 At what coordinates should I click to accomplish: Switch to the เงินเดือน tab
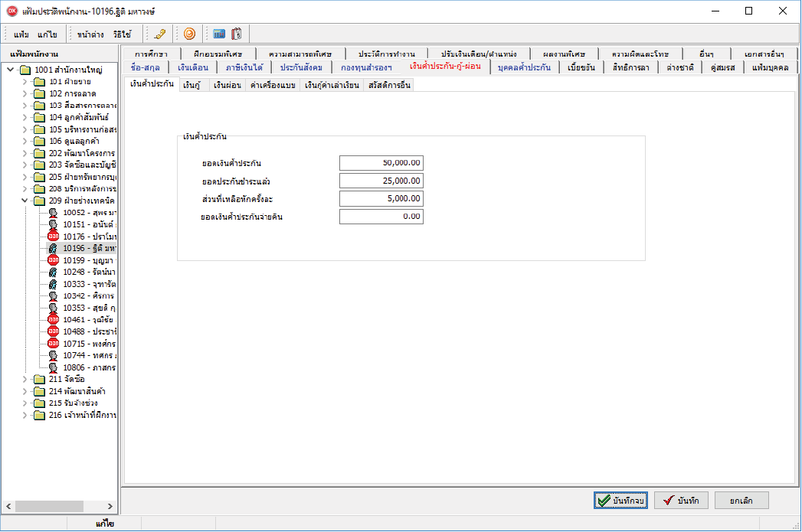point(193,67)
